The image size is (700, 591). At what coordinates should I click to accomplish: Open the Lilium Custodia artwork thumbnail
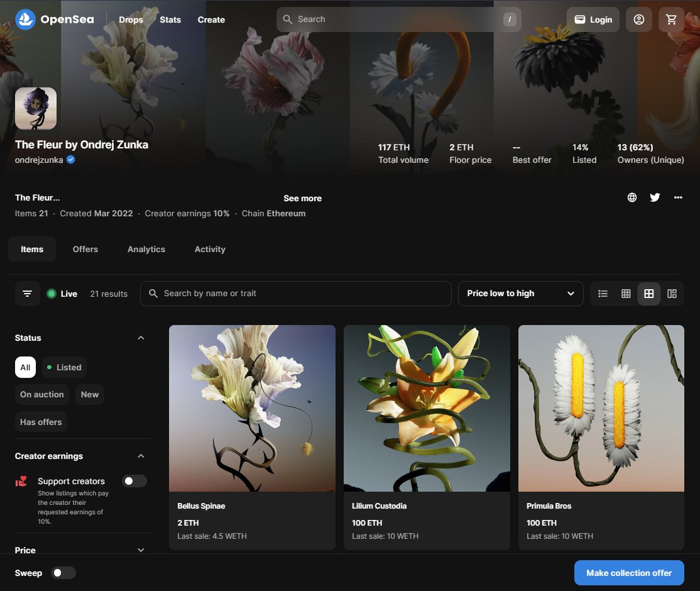point(427,408)
